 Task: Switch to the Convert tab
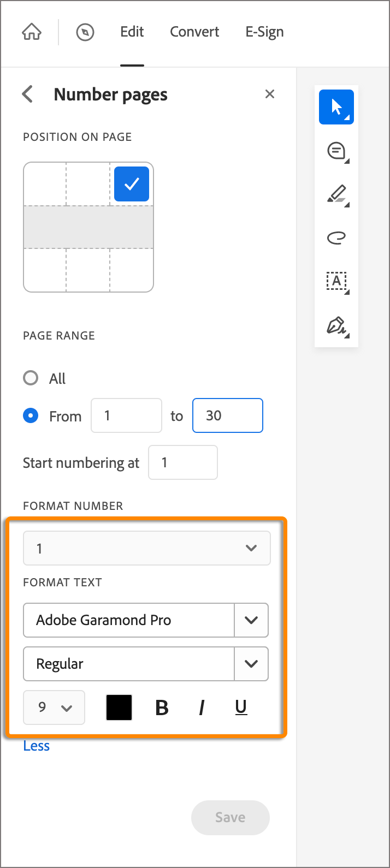tap(194, 32)
